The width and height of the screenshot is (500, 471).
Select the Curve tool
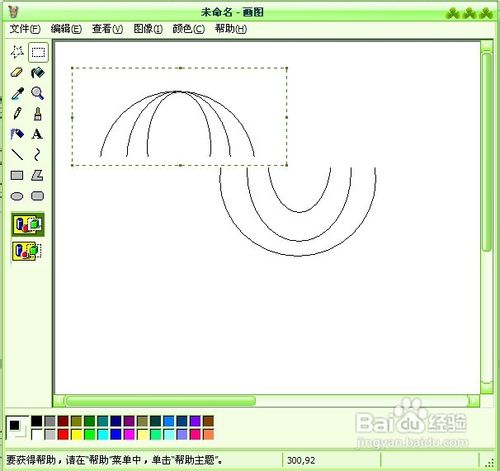pos(38,155)
